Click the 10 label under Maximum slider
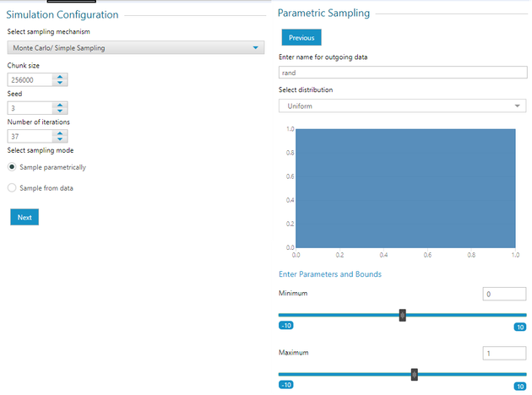Image resolution: width=532 pixels, height=395 pixels. pyautogui.click(x=520, y=387)
